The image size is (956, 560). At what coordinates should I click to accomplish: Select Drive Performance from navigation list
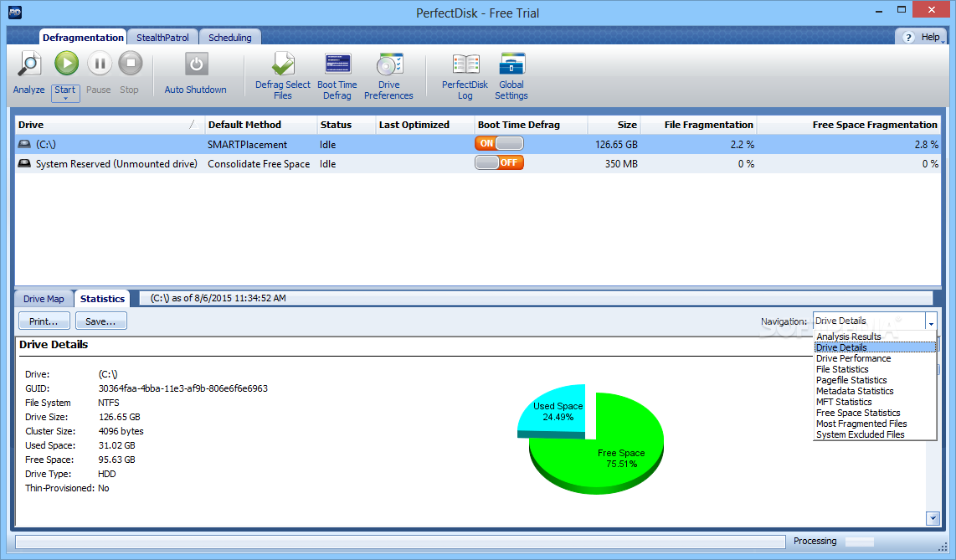click(x=875, y=358)
